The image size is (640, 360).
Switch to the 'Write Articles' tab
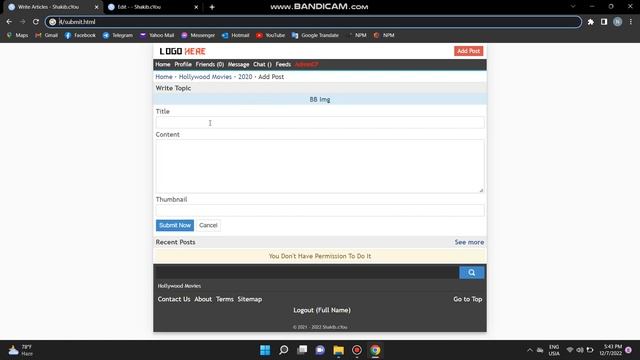click(53, 7)
